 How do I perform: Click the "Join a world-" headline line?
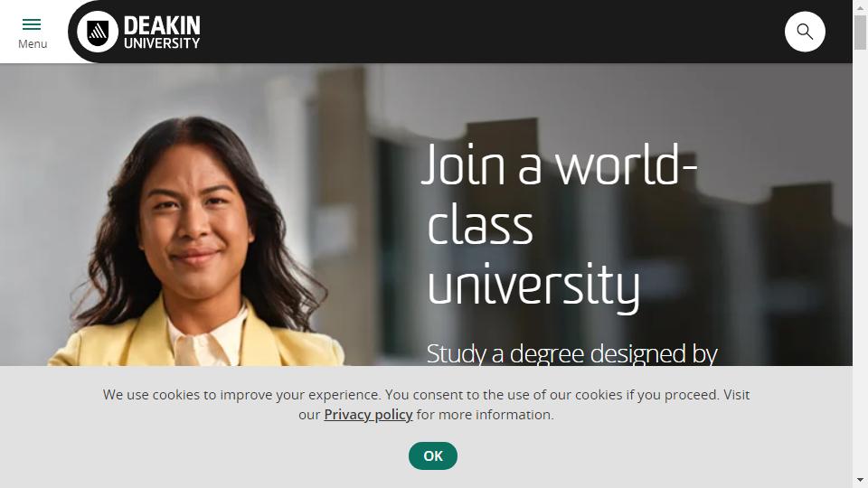559,164
